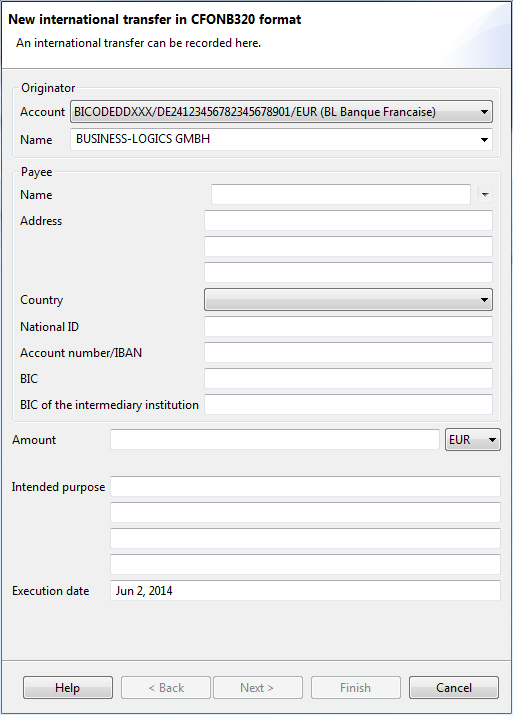Focus the Payee Name text field
The height and width of the screenshot is (715, 513).
341,195
